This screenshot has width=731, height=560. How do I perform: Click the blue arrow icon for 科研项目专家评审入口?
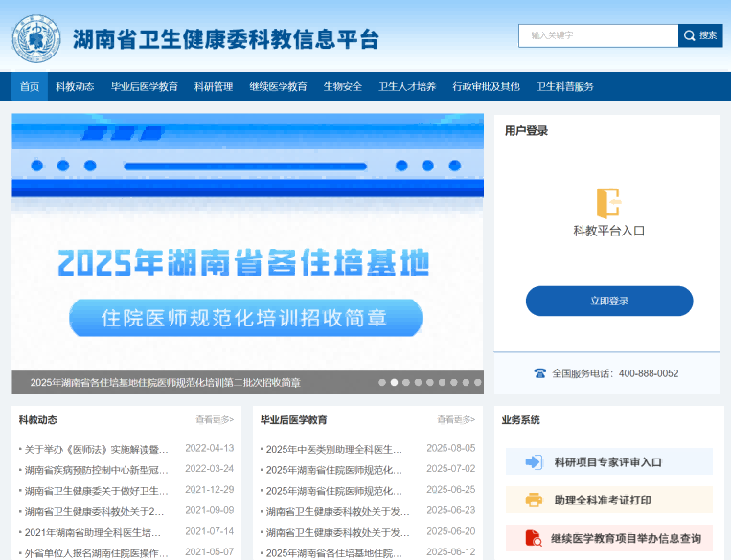click(534, 462)
